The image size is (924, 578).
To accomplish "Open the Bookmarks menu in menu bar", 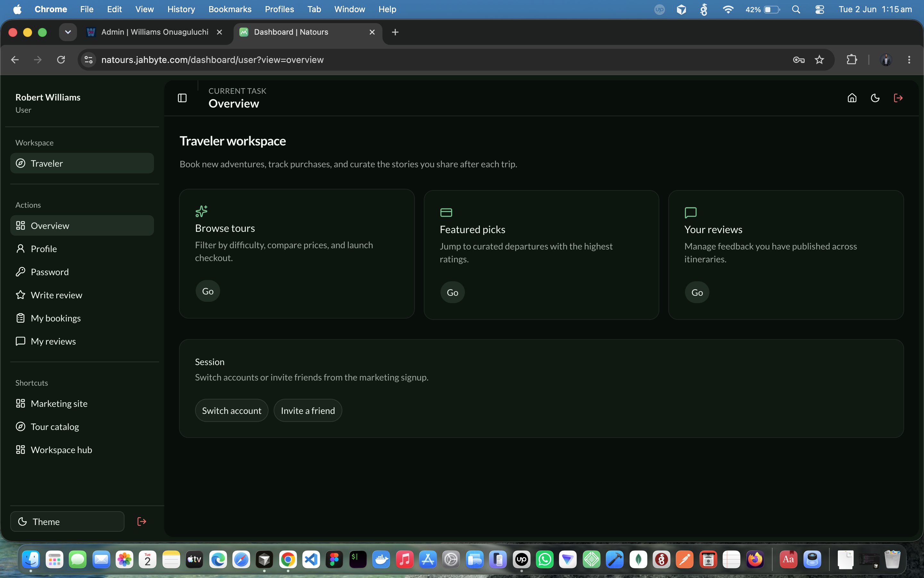I will [230, 9].
